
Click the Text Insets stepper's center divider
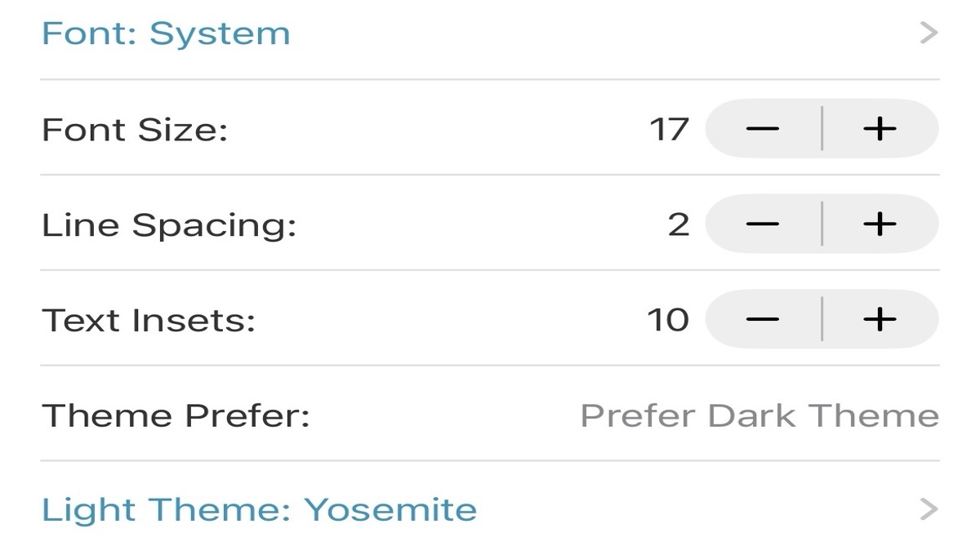coord(822,319)
